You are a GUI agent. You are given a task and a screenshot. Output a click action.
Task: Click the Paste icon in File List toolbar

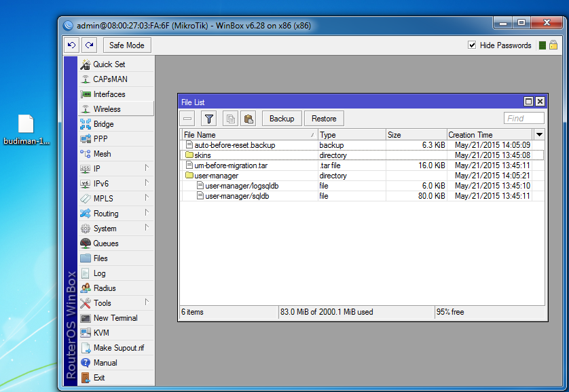coord(249,119)
